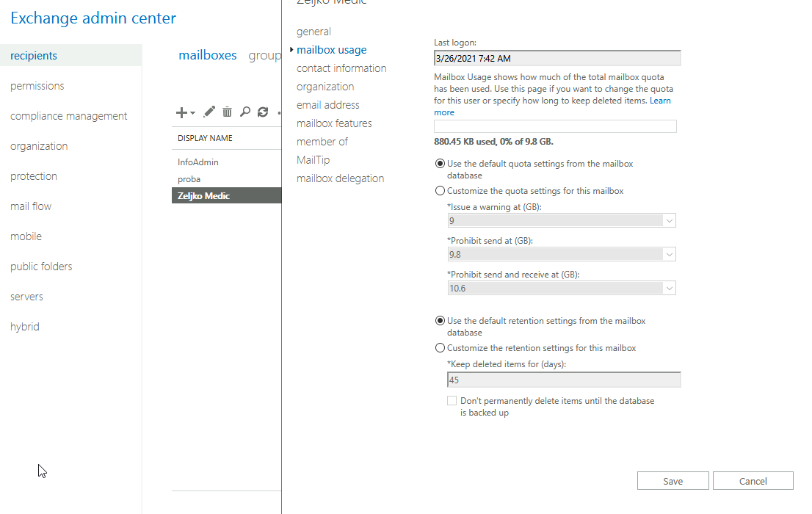Open hybrid in left navigation
Screen dimensions: 812x514
[24, 327]
